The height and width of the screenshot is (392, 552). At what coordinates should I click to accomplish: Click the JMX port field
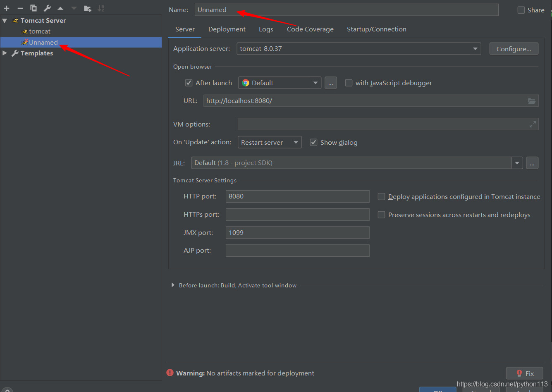(x=297, y=233)
